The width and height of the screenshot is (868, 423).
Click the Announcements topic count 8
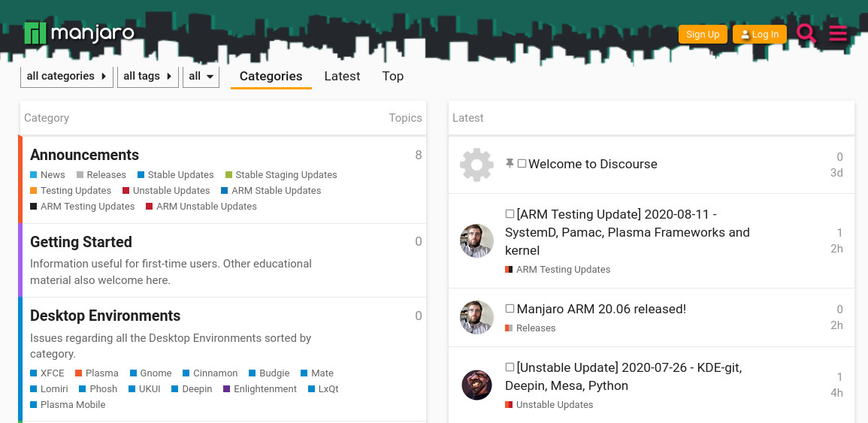[x=419, y=155]
